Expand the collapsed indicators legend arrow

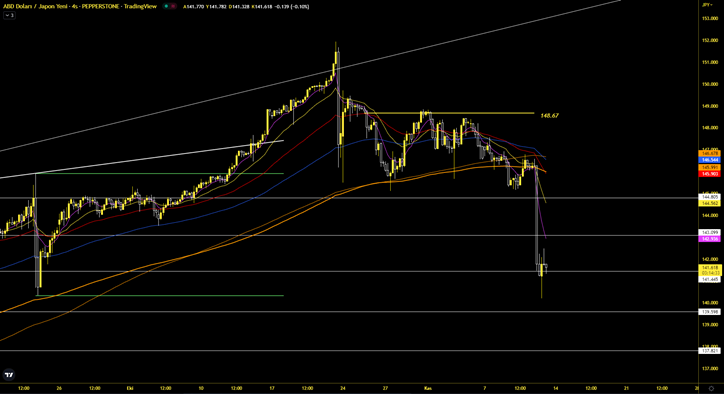pyautogui.click(x=10, y=15)
